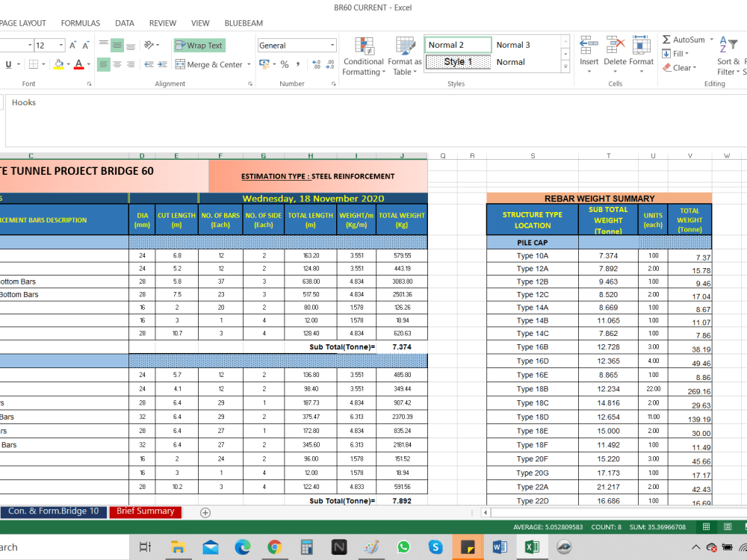747x560 pixels.
Task: Click the percent style icon
Action: [285, 64]
